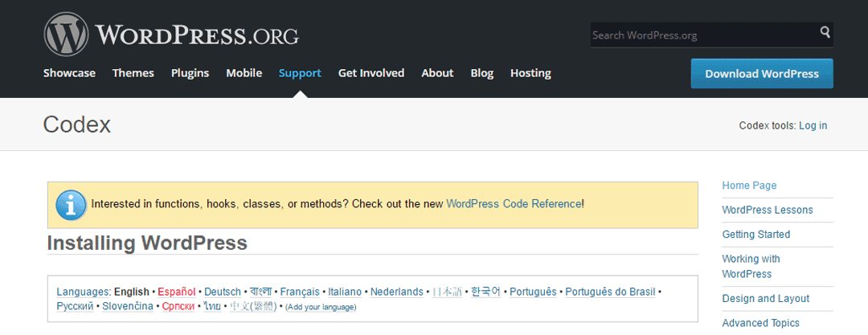Click the search magnifier icon
The height and width of the screenshot is (335, 868).
825,32
